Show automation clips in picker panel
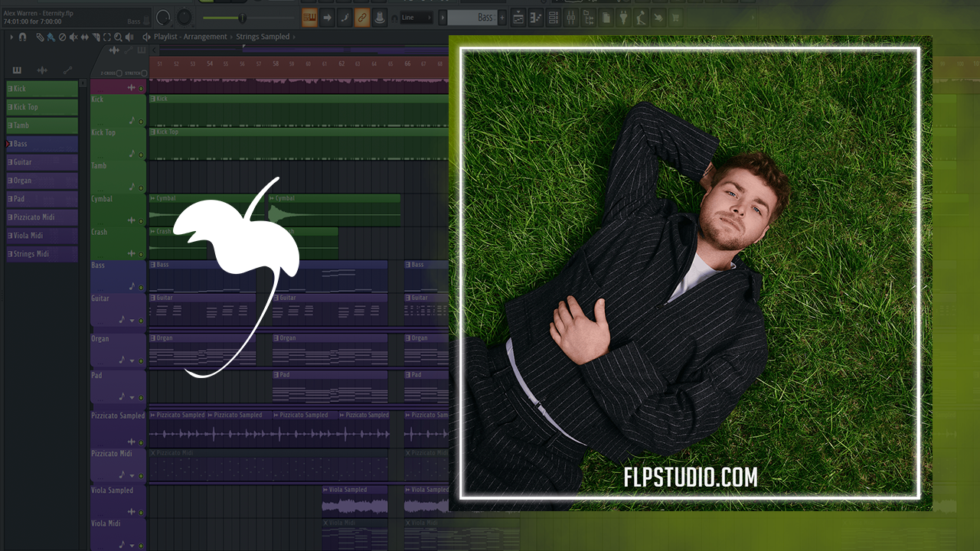The width and height of the screenshot is (980, 551). [67, 70]
